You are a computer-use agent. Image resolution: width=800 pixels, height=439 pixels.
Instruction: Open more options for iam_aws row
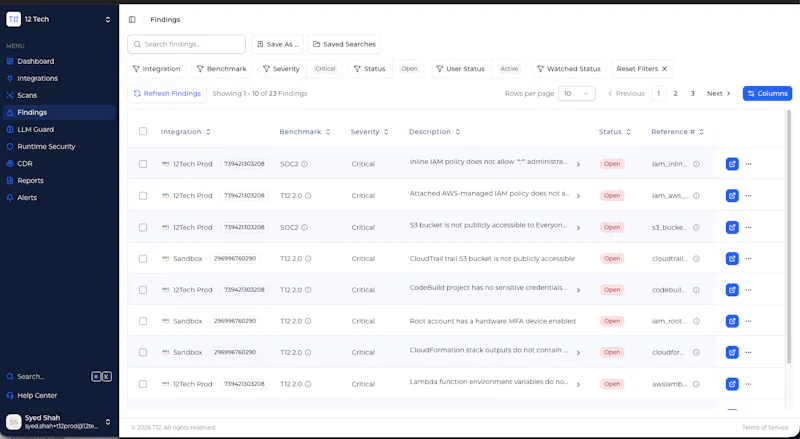click(x=748, y=196)
